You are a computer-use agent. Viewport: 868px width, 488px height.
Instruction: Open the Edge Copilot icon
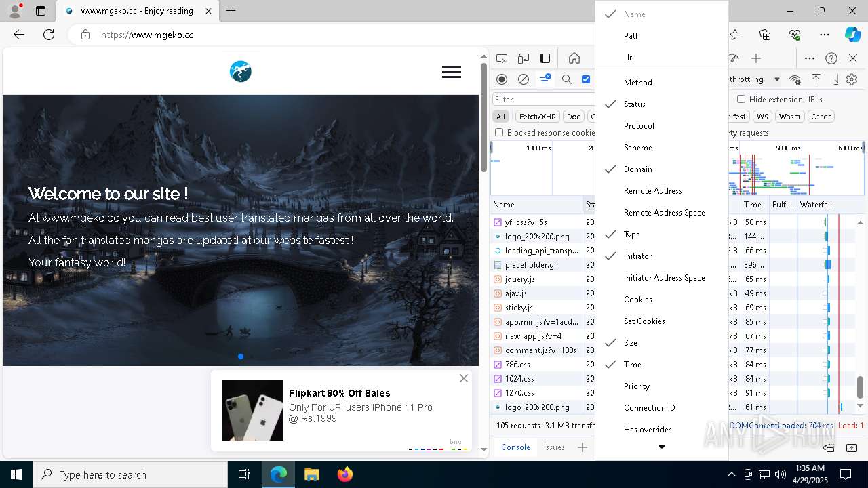[x=852, y=35]
